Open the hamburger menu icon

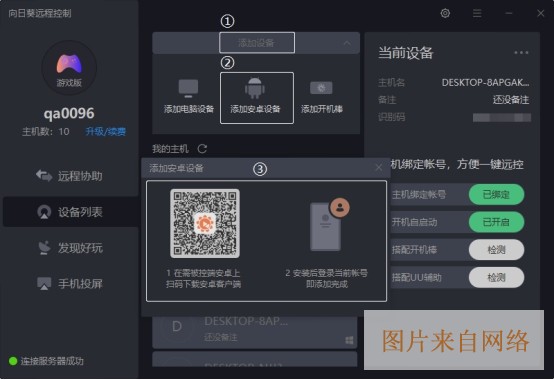[x=477, y=13]
